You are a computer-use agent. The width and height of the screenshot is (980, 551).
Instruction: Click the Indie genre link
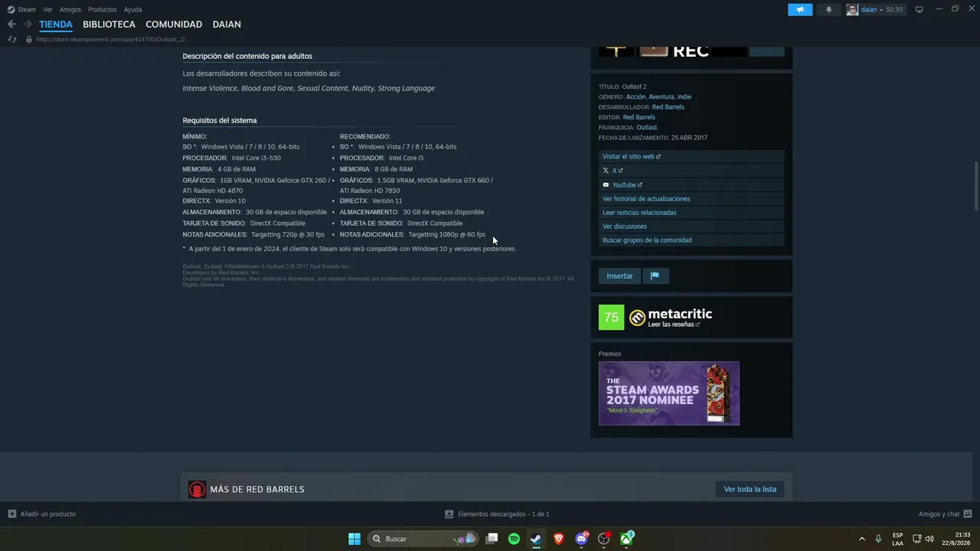click(x=684, y=97)
